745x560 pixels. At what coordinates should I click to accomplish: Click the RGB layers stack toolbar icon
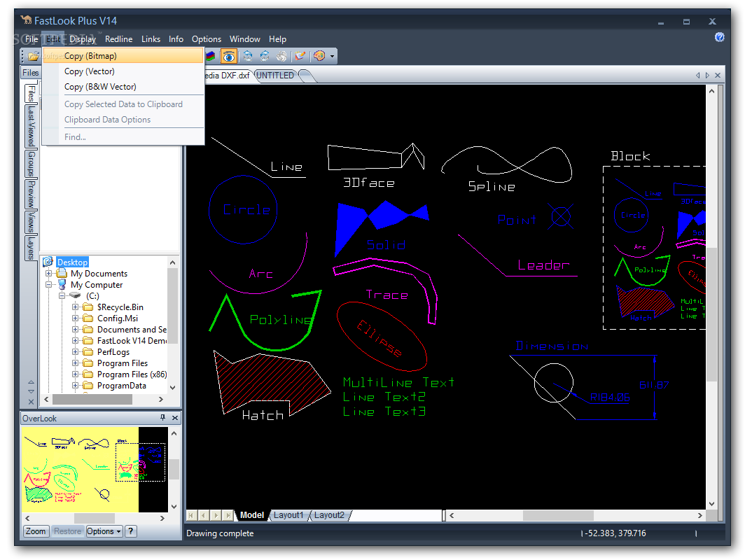click(210, 57)
